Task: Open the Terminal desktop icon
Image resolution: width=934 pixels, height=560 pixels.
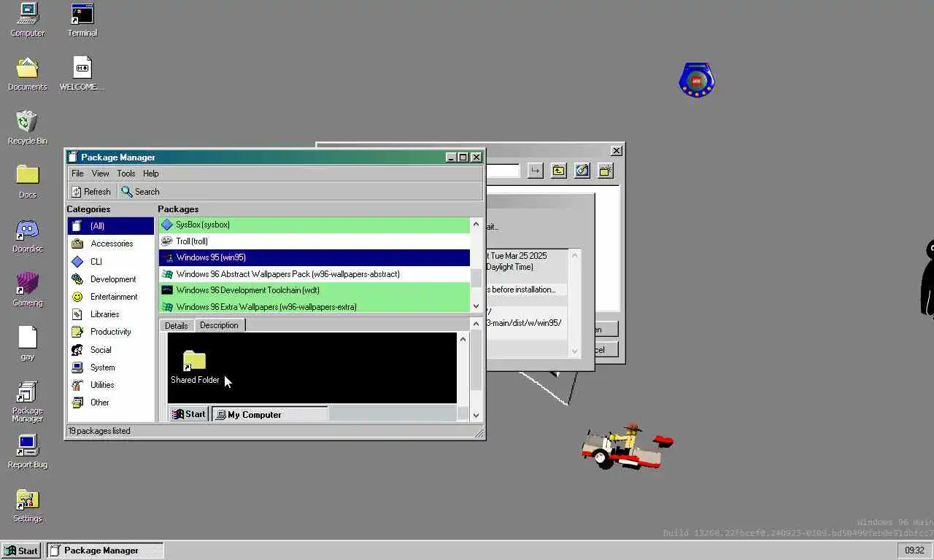Action: (82, 20)
